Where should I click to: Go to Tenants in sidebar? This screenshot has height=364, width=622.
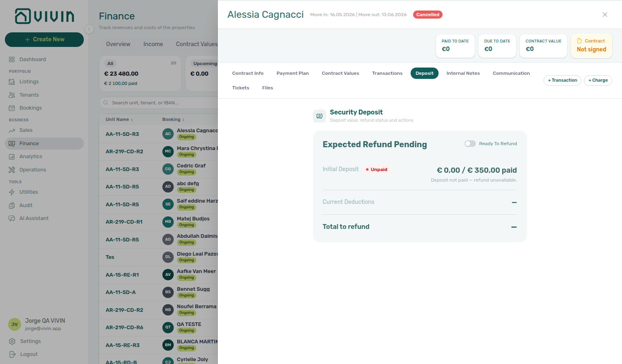pyautogui.click(x=44, y=95)
